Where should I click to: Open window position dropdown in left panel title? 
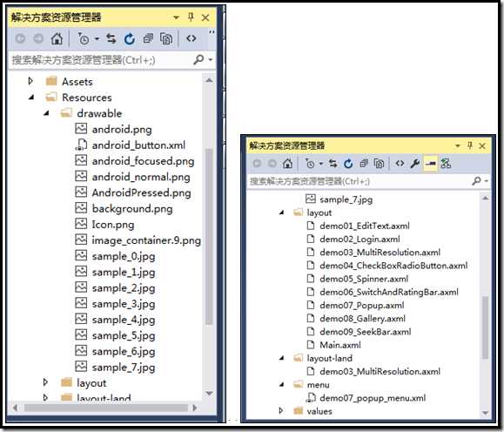tap(176, 17)
